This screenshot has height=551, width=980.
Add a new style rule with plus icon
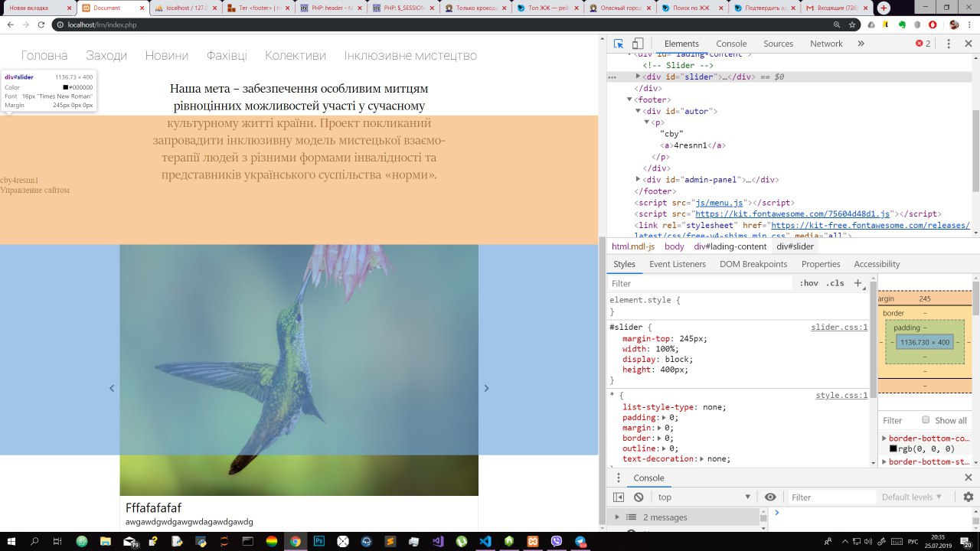click(x=858, y=283)
